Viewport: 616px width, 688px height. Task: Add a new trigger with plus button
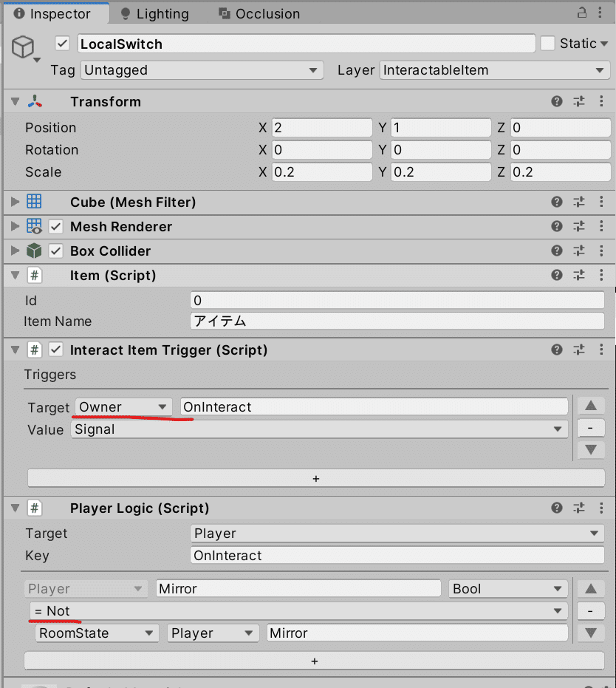click(316, 478)
